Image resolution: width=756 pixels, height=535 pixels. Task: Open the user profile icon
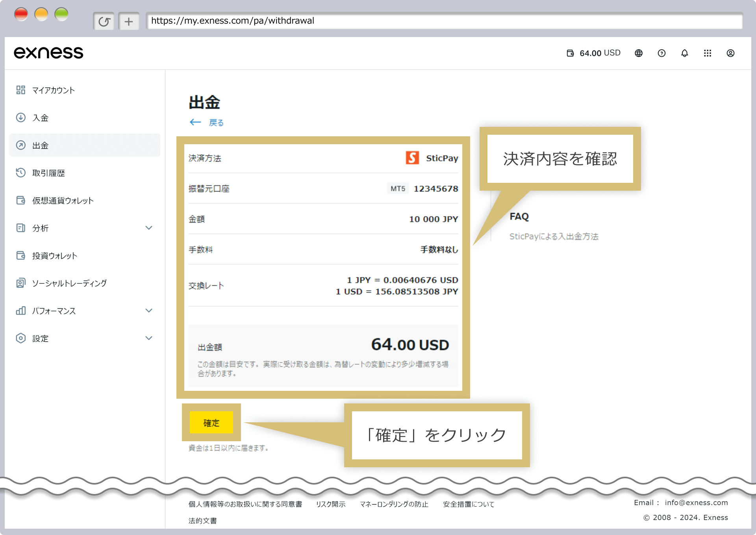pyautogui.click(x=730, y=53)
